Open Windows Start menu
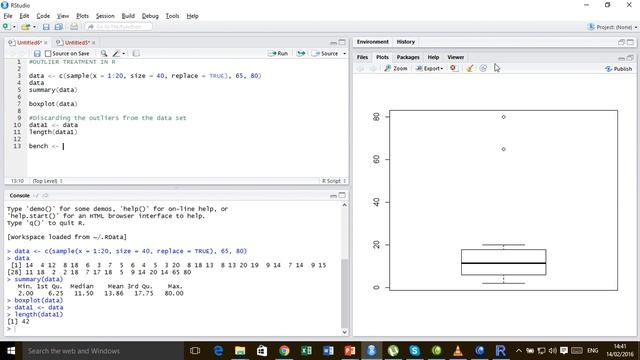Viewport: 640px width, 360px height. (11, 351)
